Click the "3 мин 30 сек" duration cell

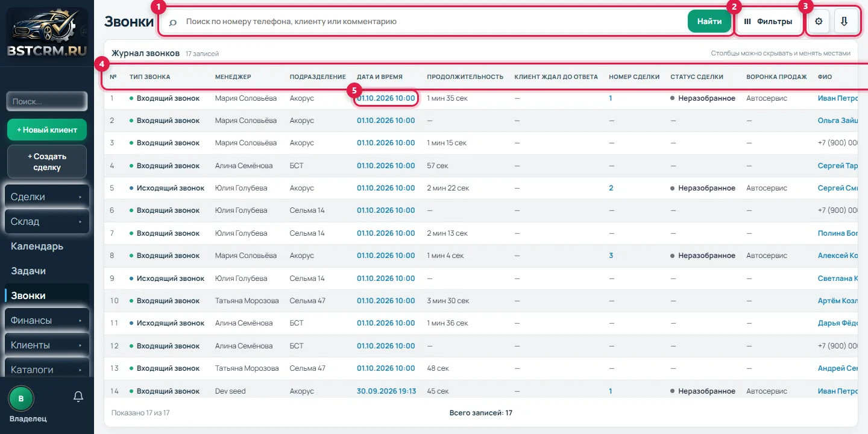click(448, 301)
